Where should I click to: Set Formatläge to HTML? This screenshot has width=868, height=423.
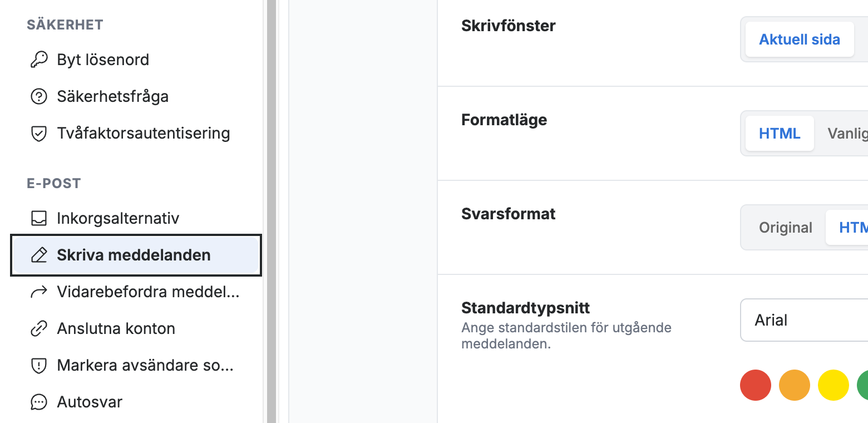780,134
